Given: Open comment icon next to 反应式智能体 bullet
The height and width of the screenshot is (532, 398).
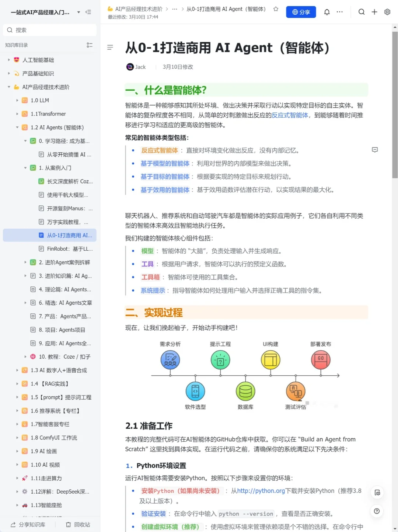Looking at the screenshot, I should 375,150.
